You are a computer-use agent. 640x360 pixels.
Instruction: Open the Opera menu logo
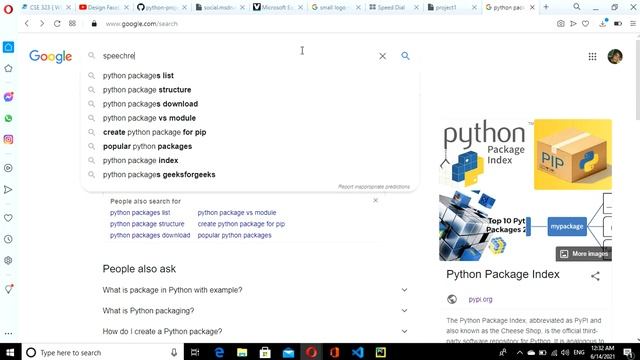[x=8, y=8]
